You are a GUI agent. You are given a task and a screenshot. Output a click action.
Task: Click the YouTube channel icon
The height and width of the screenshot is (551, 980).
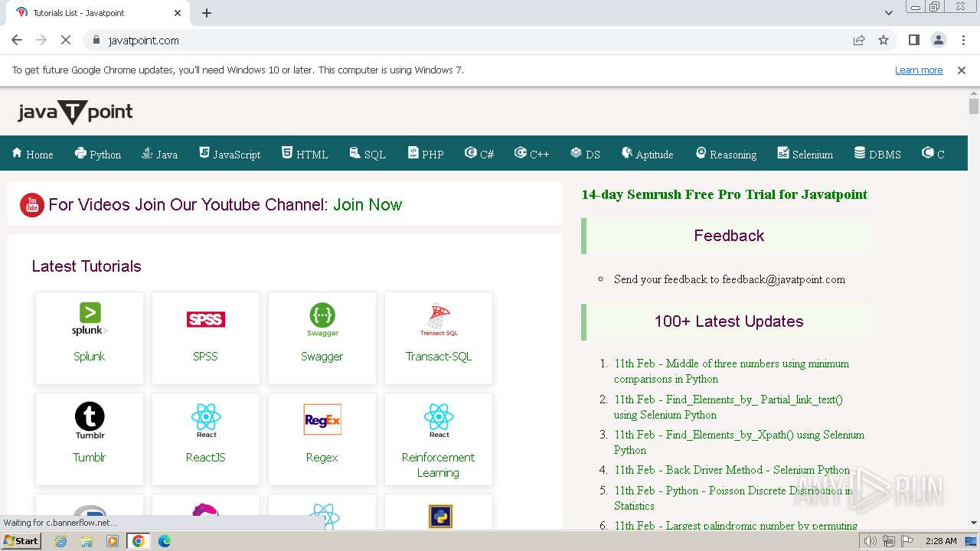point(32,204)
